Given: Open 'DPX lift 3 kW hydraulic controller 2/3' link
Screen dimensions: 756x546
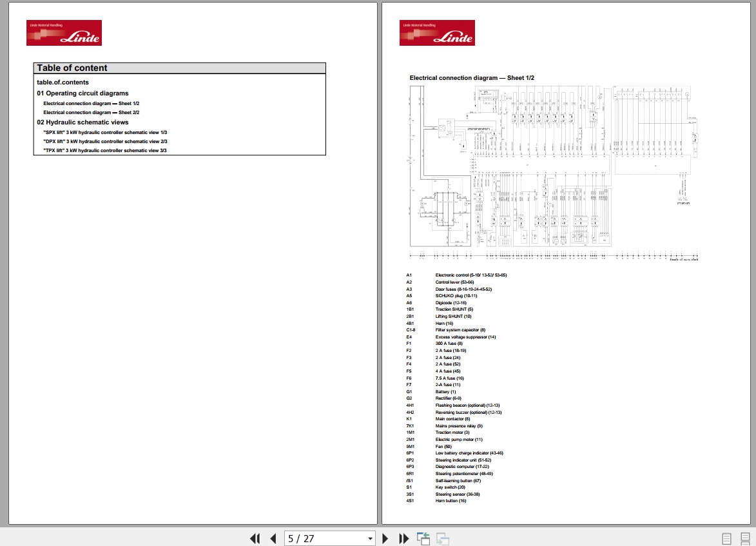Looking at the screenshot, I should (x=105, y=141).
